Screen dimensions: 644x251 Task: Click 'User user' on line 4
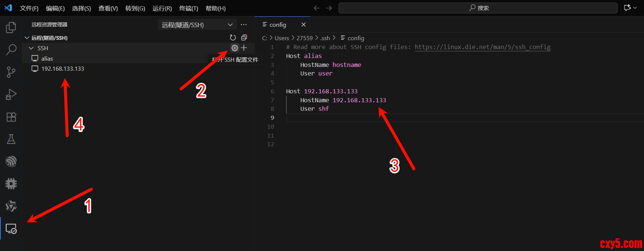point(316,74)
